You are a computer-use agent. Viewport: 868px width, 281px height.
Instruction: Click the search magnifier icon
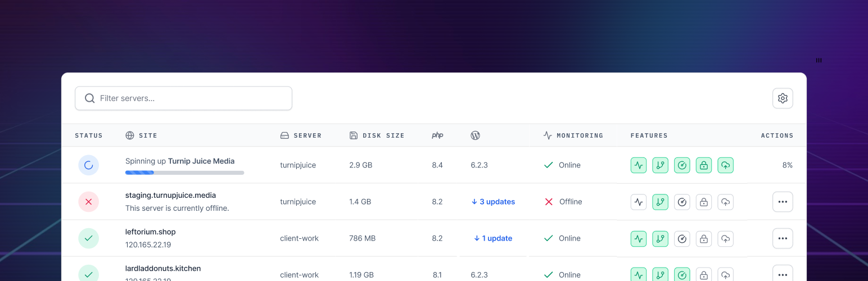(x=90, y=98)
